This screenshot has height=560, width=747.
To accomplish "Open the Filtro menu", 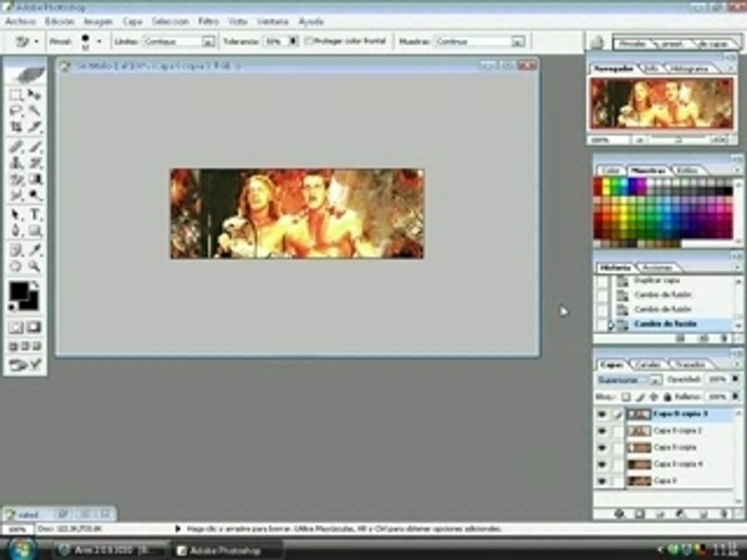I will [x=209, y=22].
